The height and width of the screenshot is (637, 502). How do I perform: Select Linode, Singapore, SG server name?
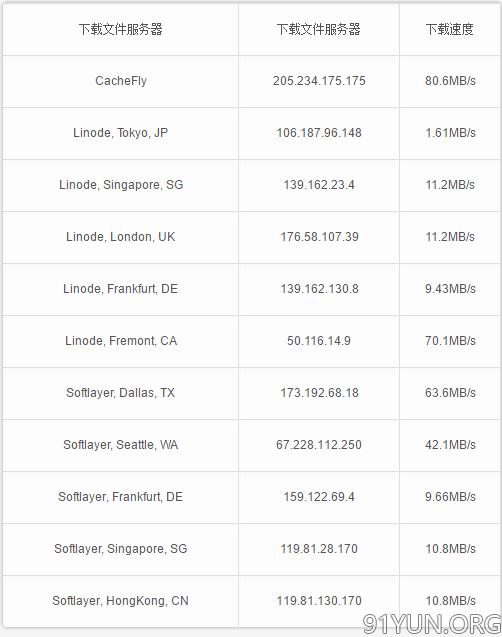point(121,185)
